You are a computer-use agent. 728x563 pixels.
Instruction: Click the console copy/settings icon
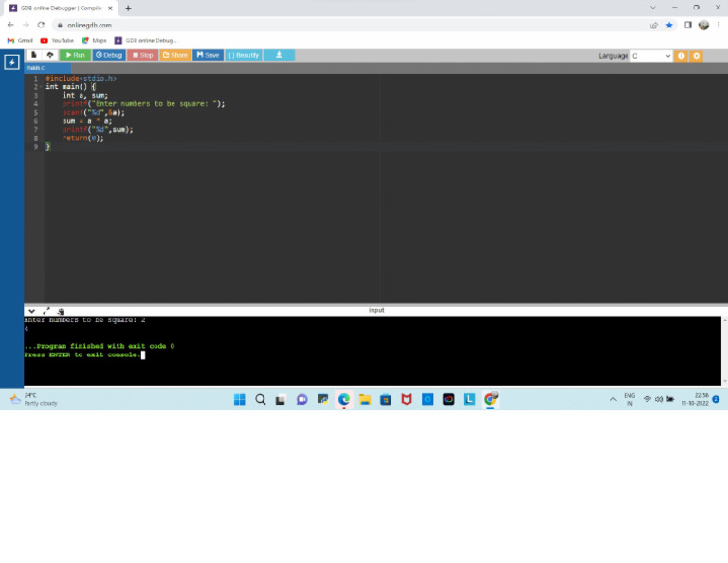point(61,311)
